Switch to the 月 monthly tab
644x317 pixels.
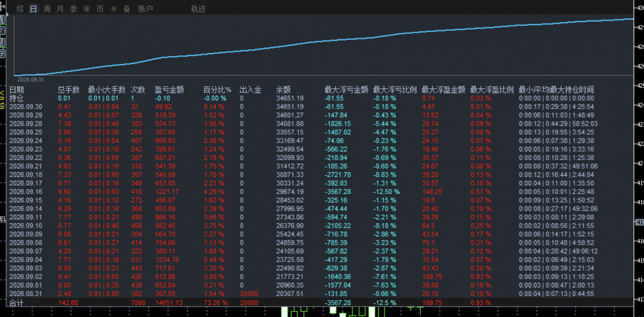[x=60, y=9]
